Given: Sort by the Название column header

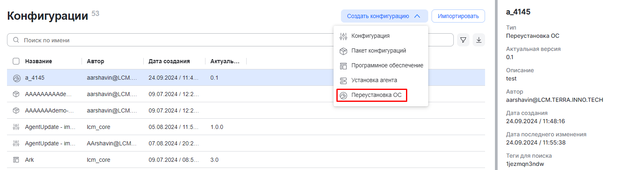Looking at the screenshot, I should pyautogui.click(x=38, y=61).
